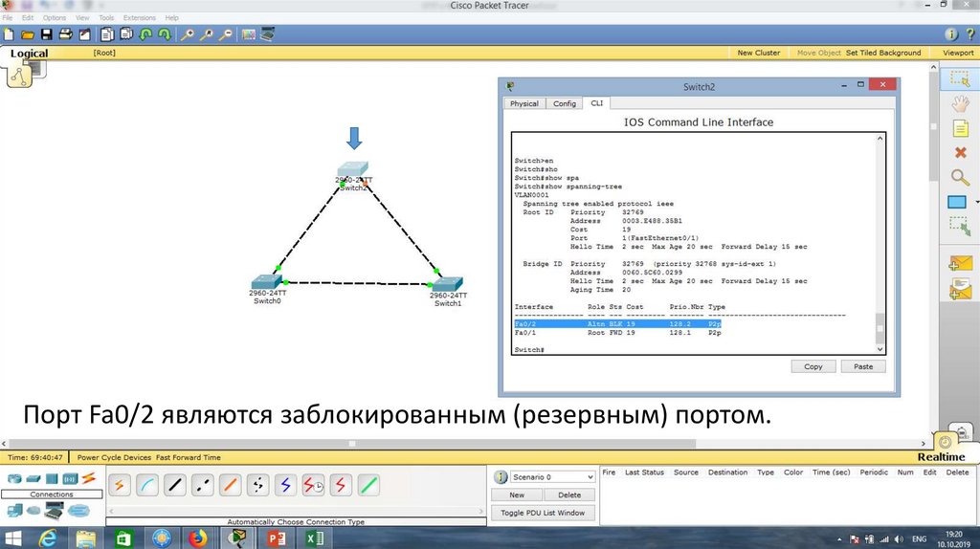Select the orange fiber cable
980x549 pixels.
click(x=230, y=485)
